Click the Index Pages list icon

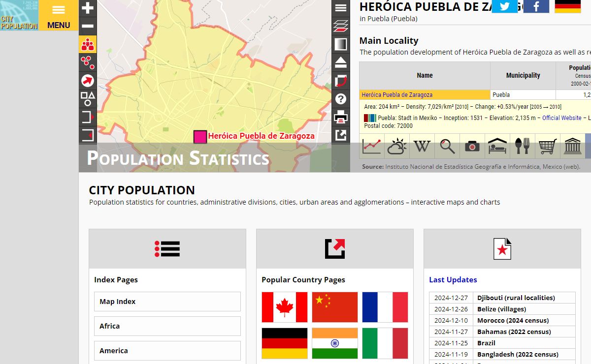coord(167,249)
